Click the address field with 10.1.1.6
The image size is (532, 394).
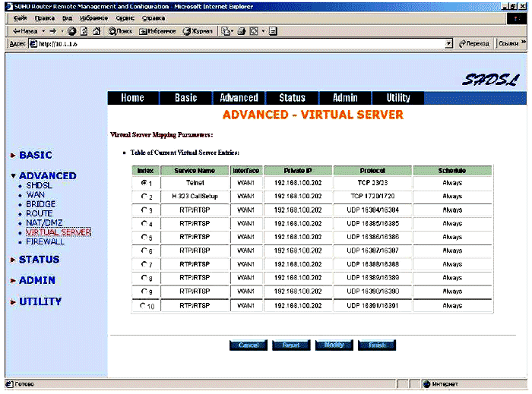point(228,44)
